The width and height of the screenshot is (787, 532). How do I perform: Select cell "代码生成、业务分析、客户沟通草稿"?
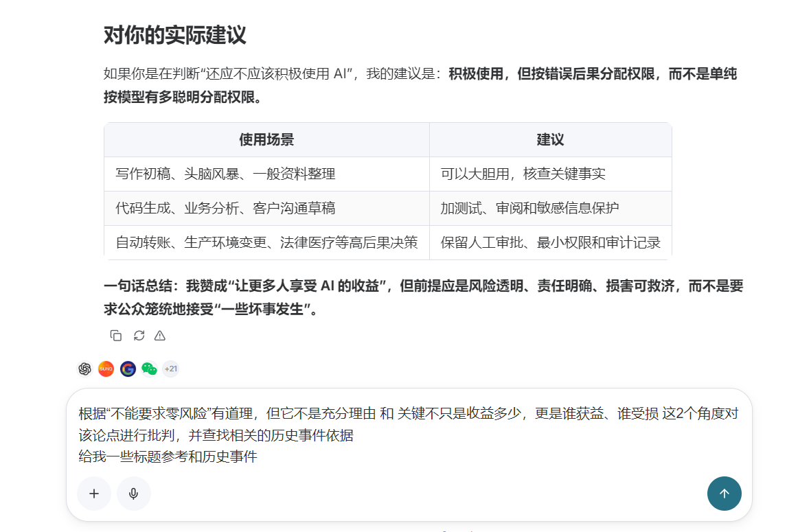click(266, 208)
